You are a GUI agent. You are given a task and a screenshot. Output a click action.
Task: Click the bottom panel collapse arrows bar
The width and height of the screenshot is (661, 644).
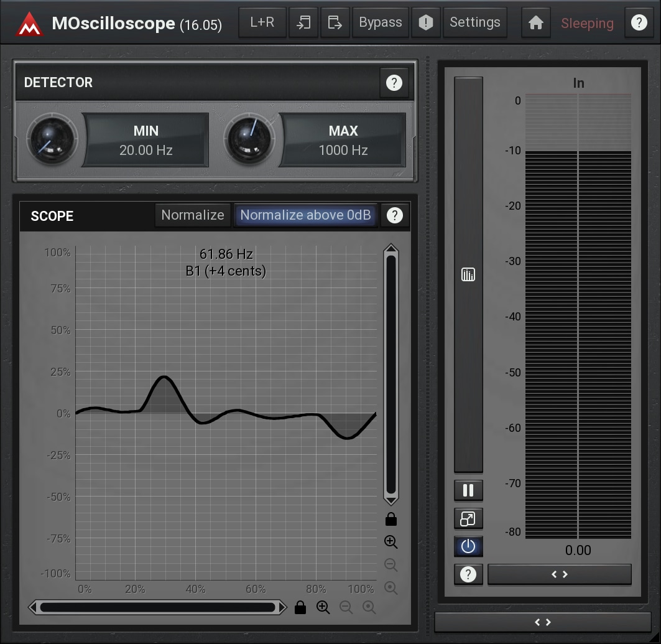(543, 622)
